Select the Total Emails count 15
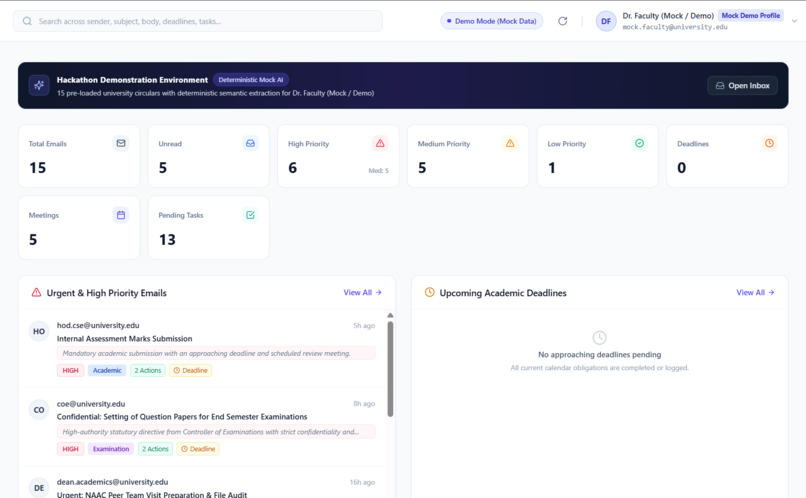 [x=38, y=168]
